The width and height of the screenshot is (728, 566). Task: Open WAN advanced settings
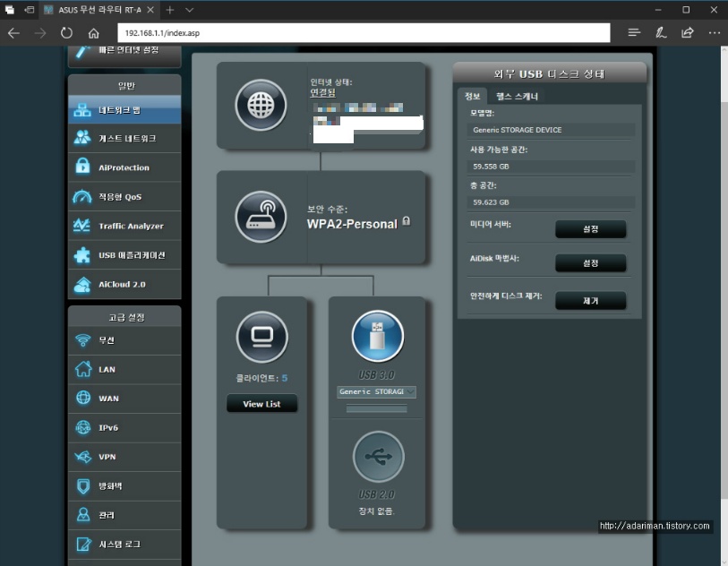(x=124, y=399)
